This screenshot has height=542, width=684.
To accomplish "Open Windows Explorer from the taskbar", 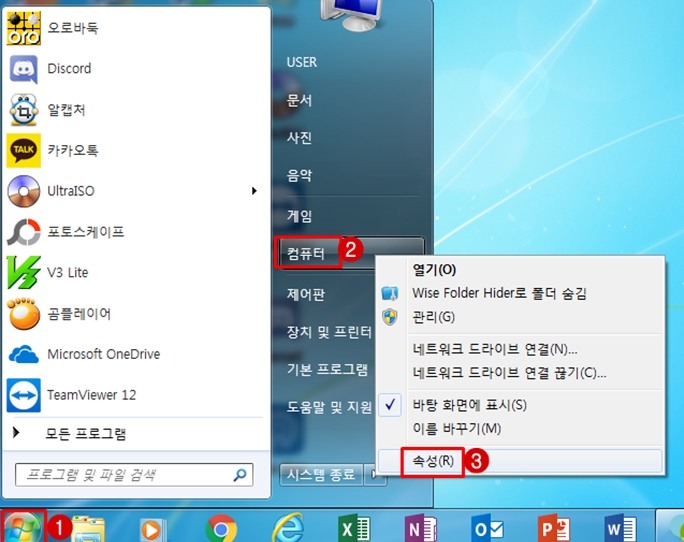I will click(x=89, y=529).
